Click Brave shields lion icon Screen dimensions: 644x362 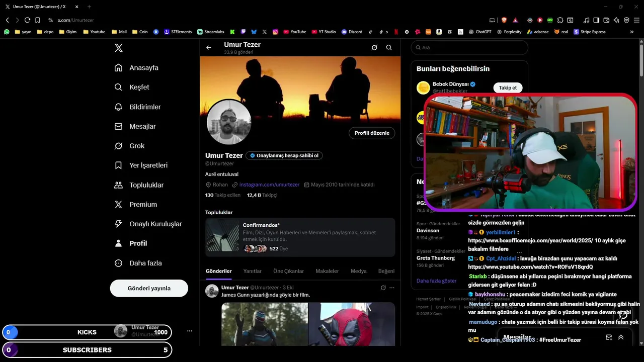(504, 20)
